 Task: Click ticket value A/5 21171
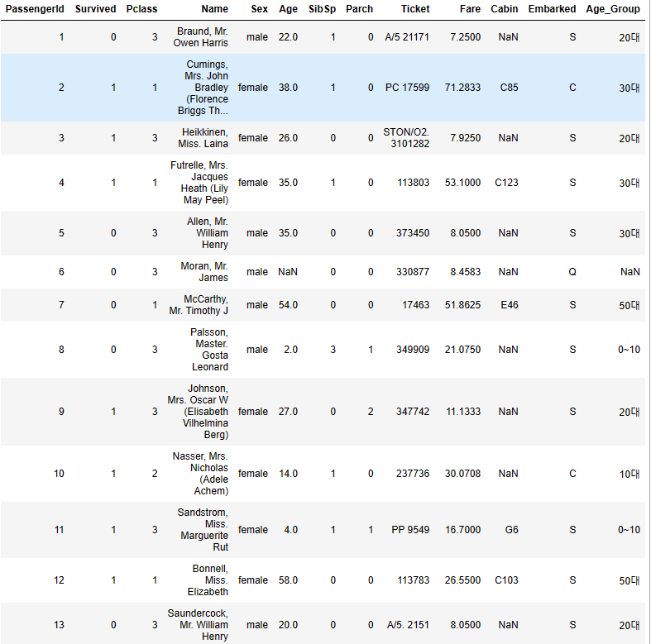pyautogui.click(x=407, y=37)
